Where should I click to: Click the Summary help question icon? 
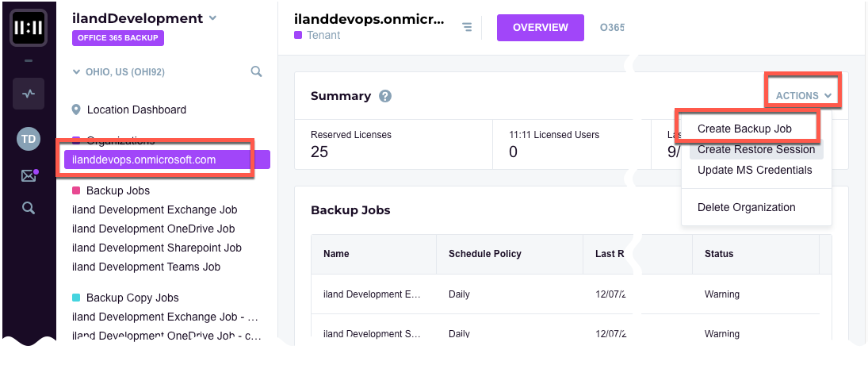385,96
